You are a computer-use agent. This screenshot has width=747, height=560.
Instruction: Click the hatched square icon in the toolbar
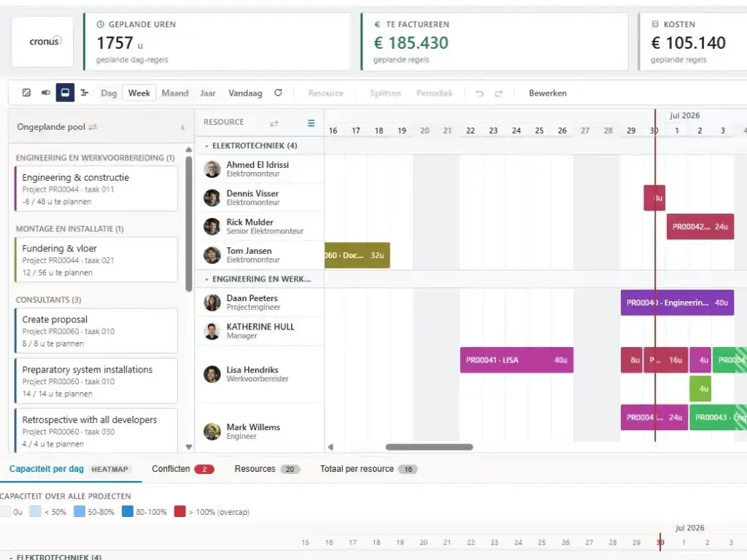coord(27,93)
